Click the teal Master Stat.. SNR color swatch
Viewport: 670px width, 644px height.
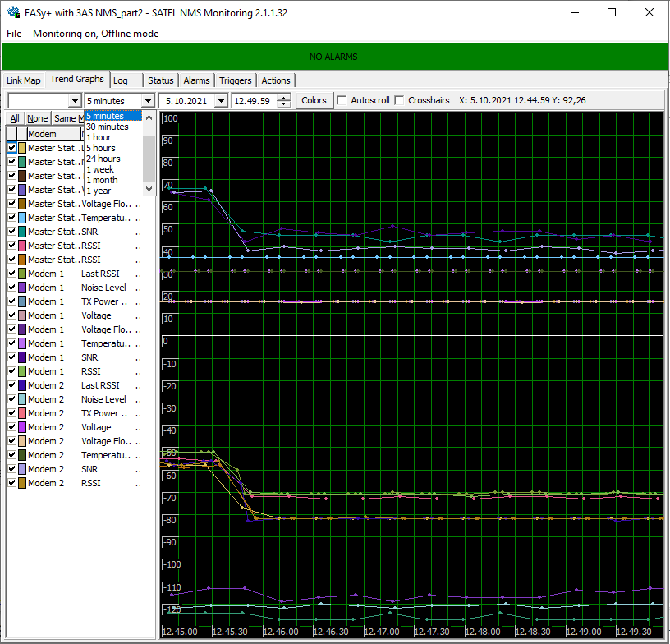tap(22, 232)
